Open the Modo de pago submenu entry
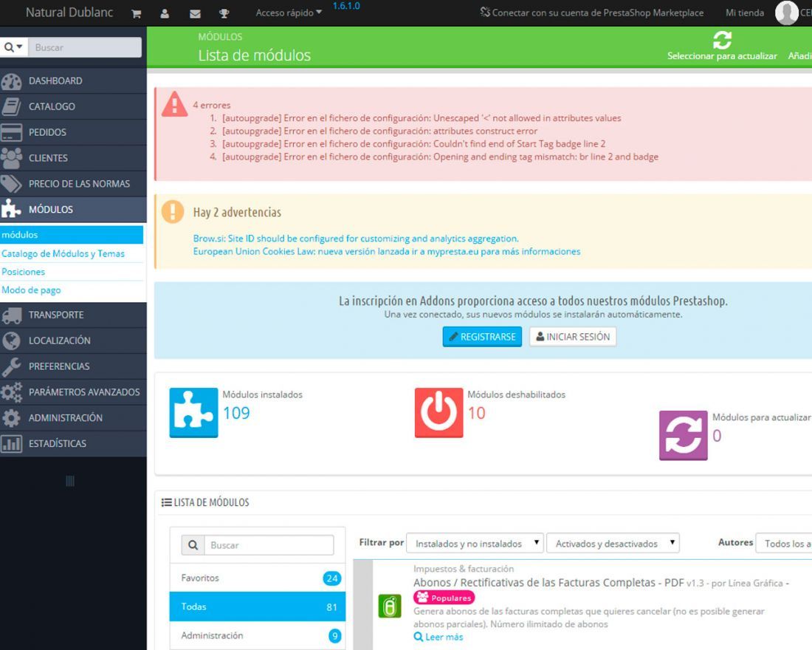This screenshot has height=650, width=812. coord(31,290)
